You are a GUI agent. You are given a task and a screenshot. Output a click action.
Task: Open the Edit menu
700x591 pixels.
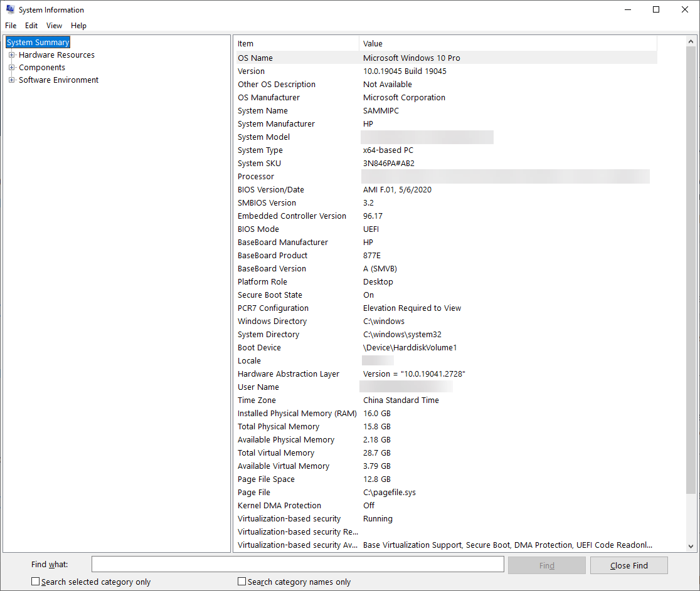[x=31, y=26]
